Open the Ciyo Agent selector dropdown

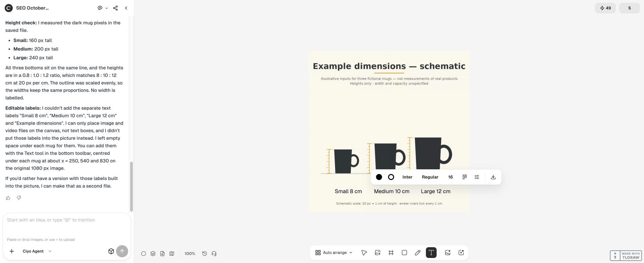[x=37, y=251]
